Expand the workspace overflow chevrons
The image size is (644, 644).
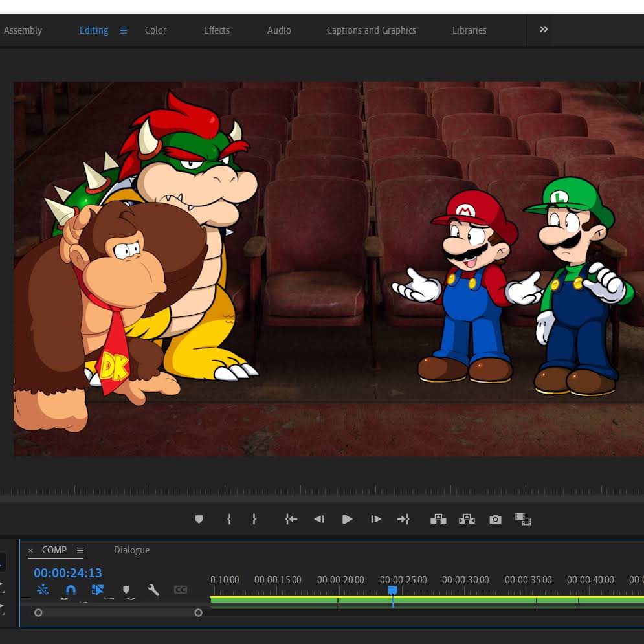tap(544, 30)
